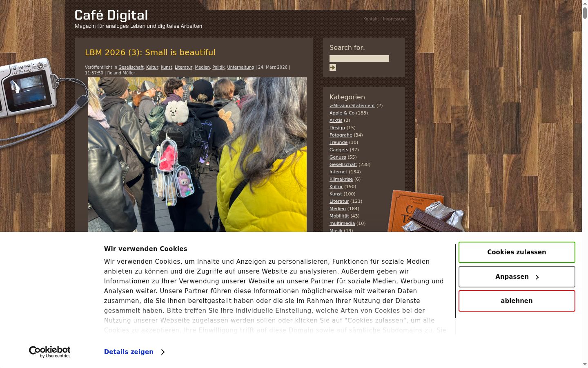Click the Gesellschaft tag under article title
The height and width of the screenshot is (368, 588).
[x=131, y=67]
